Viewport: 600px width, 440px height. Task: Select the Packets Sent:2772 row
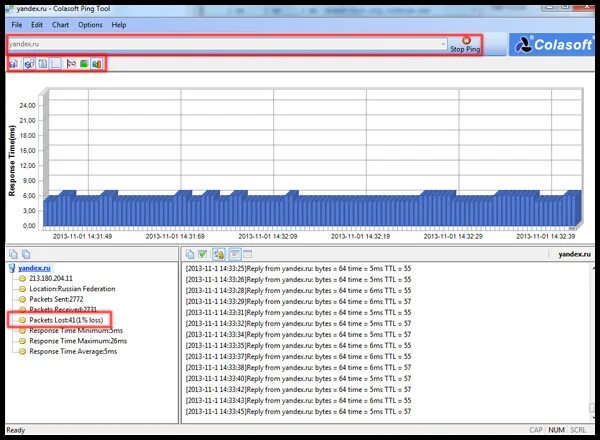point(56,299)
